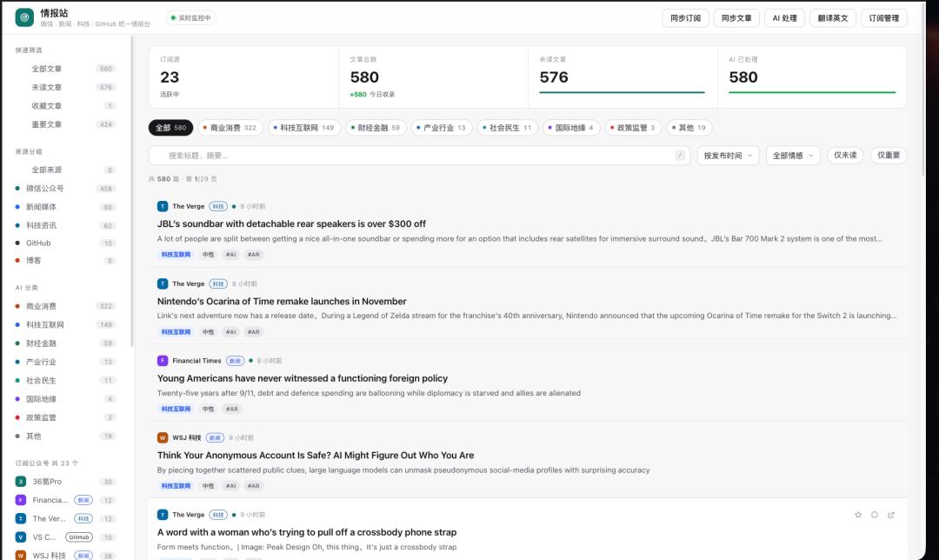This screenshot has height=560, width=939.
Task: Click the AI 处理 button
Action: point(784,18)
